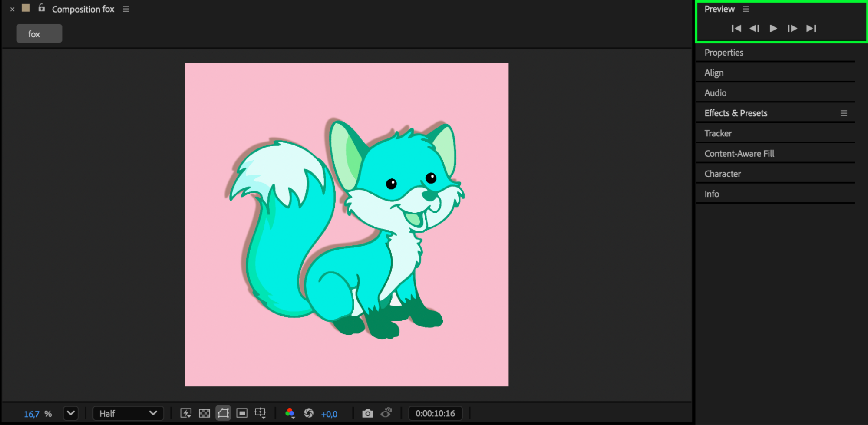Jump to the first frame

736,29
